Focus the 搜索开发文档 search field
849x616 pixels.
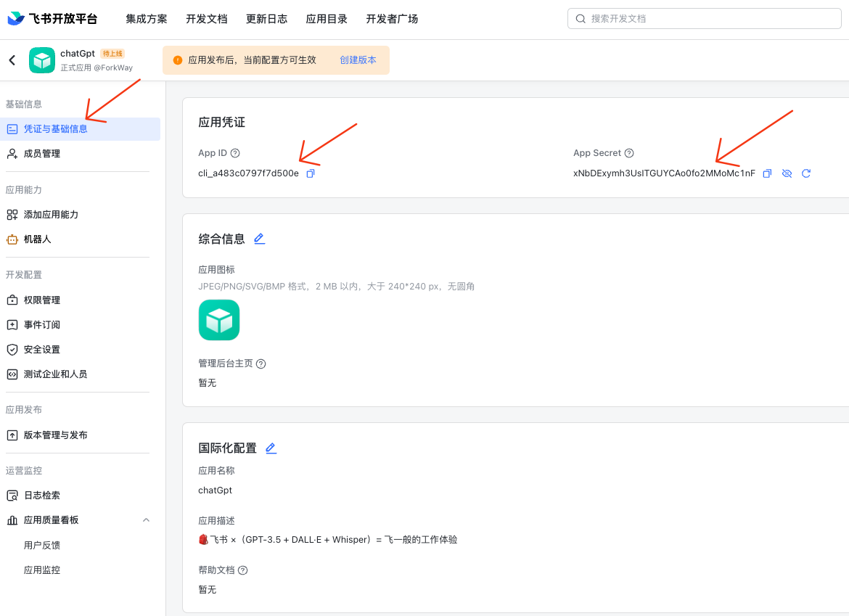click(704, 18)
